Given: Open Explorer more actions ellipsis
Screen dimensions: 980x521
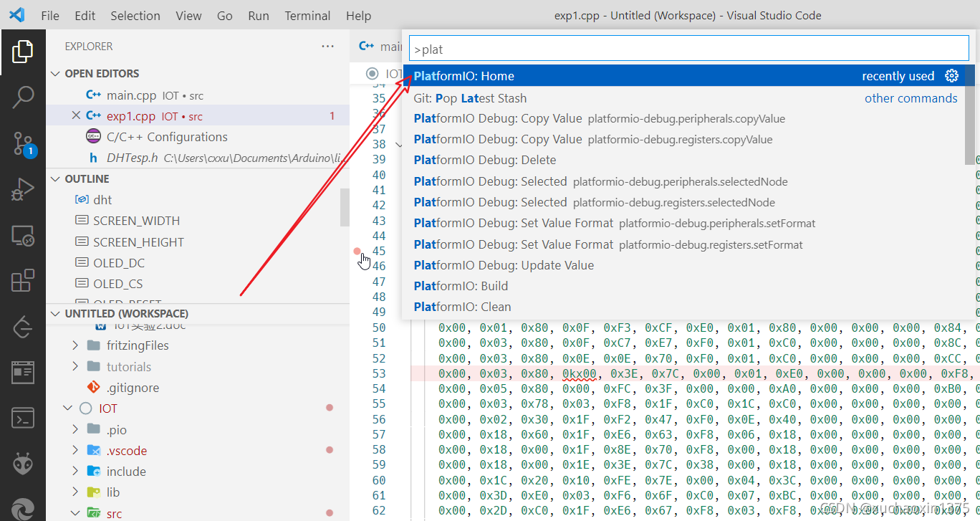Looking at the screenshot, I should pyautogui.click(x=328, y=47).
